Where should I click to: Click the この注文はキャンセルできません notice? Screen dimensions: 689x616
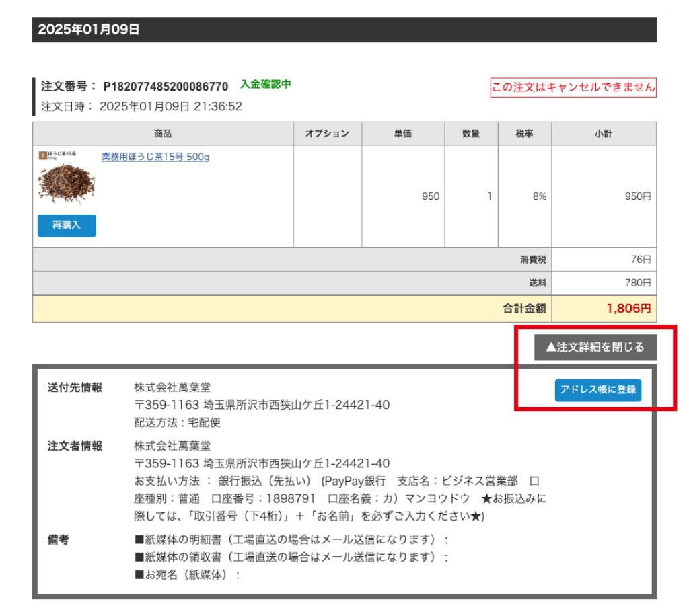(573, 87)
